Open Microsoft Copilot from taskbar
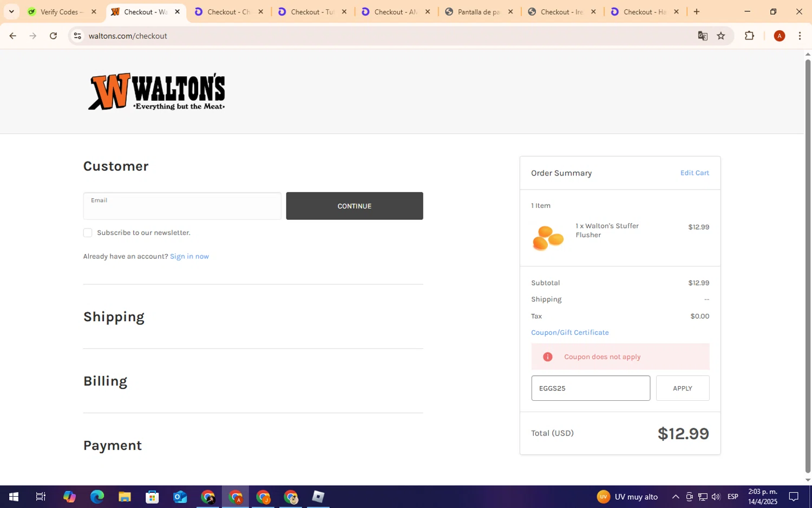Viewport: 812px width, 508px height. (x=69, y=497)
